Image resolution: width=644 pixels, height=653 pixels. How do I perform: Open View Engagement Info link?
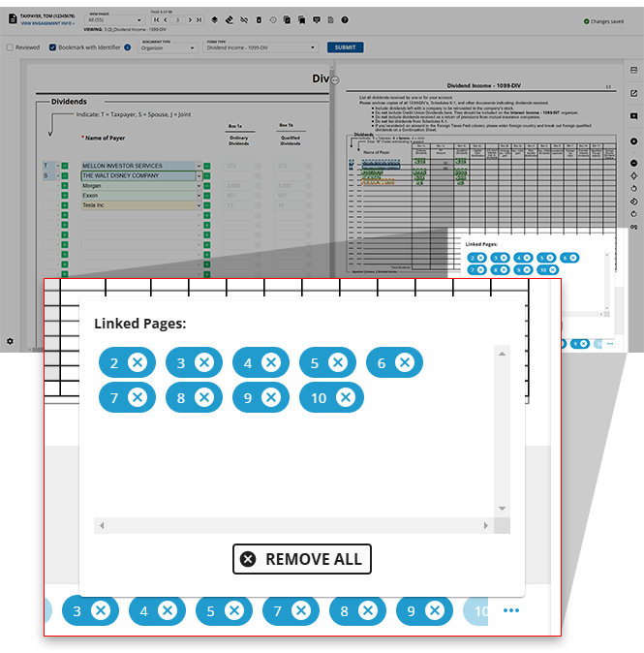point(47,24)
